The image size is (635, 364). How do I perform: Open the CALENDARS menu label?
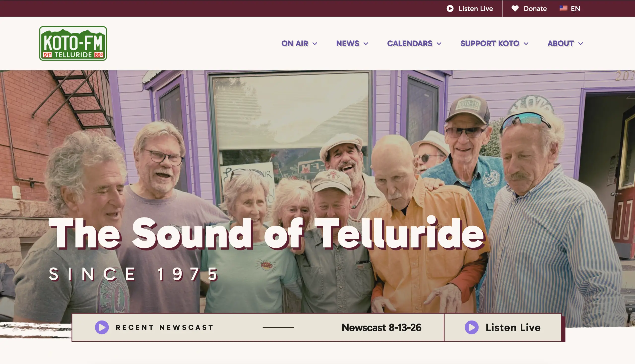pyautogui.click(x=410, y=43)
